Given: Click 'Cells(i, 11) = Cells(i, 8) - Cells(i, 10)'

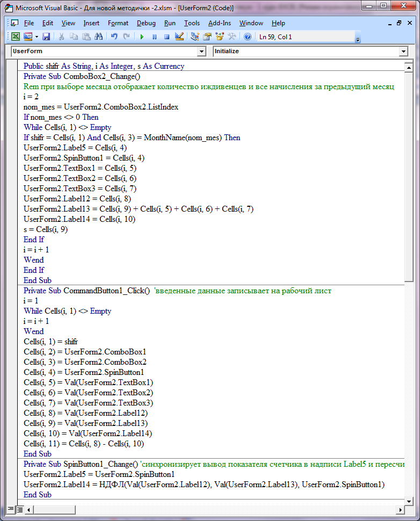Looking at the screenshot, I should click(84, 444).
